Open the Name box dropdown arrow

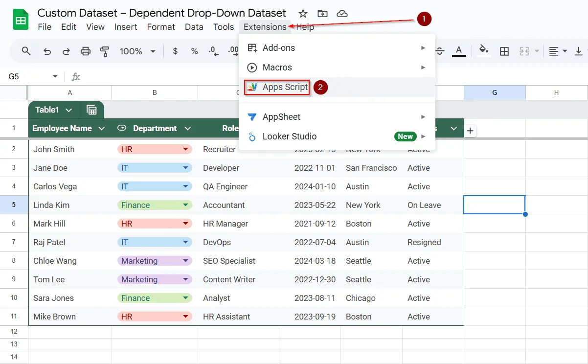[x=55, y=77]
